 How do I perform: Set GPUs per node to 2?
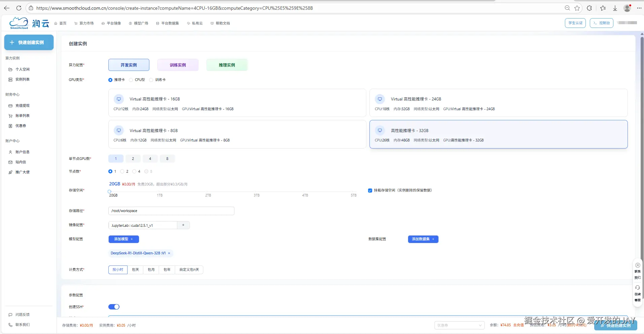point(133,159)
